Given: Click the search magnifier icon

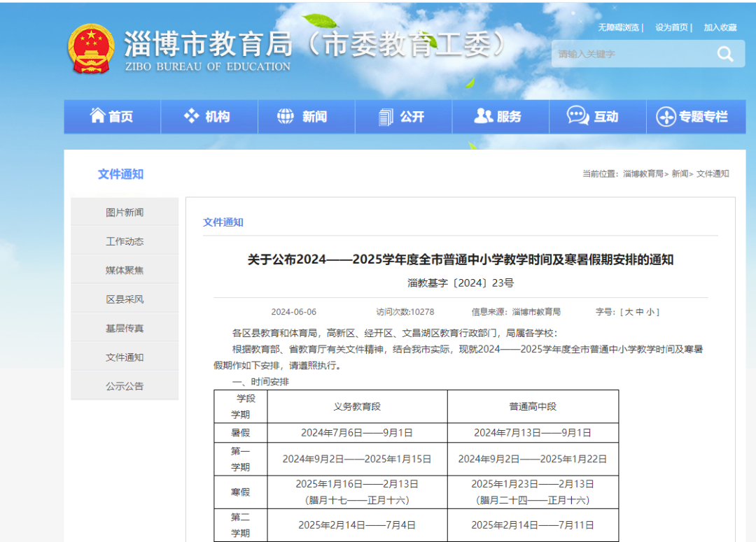Looking at the screenshot, I should pyautogui.click(x=725, y=53).
